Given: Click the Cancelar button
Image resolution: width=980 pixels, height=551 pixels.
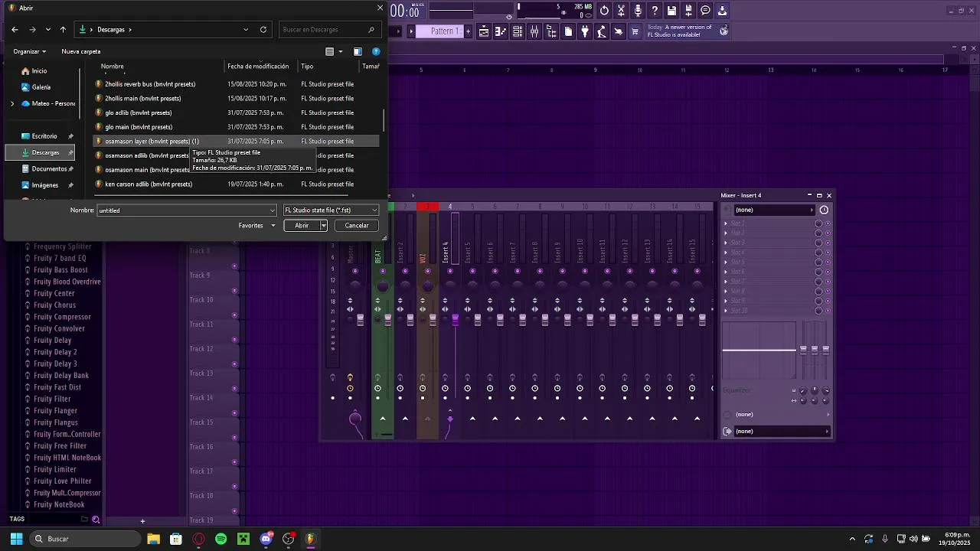Looking at the screenshot, I should 357,226.
